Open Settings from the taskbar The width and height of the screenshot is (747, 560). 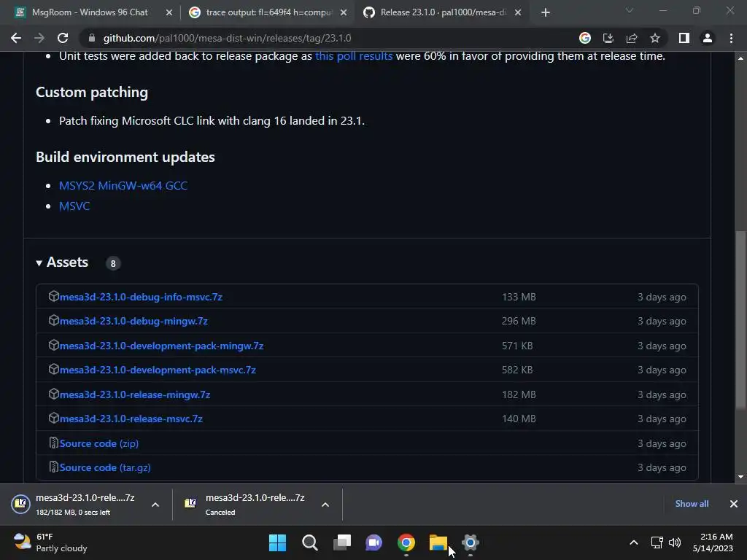[x=471, y=542]
